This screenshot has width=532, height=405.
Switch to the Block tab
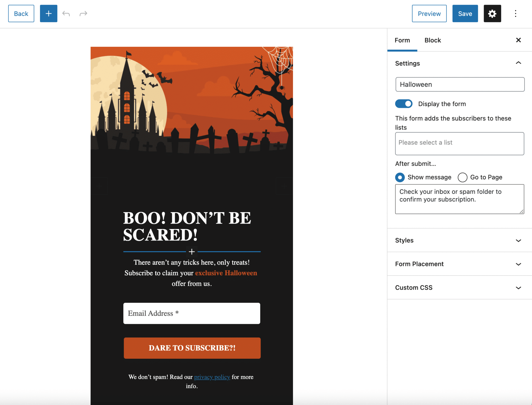coord(433,40)
